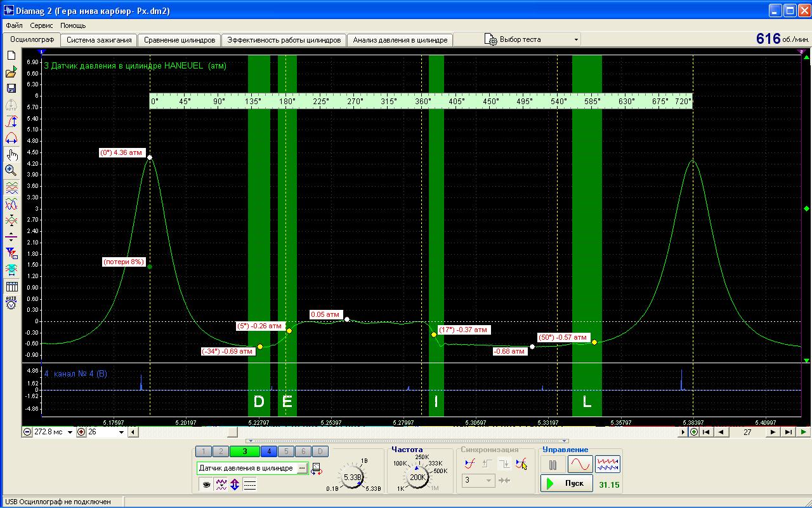Viewport: 812px width, 508px height.
Task: Click the 5.33В voltage range knob
Action: click(352, 477)
